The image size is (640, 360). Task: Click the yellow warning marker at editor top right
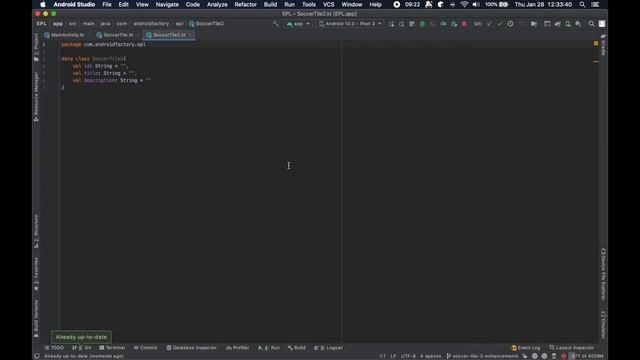coord(596,43)
